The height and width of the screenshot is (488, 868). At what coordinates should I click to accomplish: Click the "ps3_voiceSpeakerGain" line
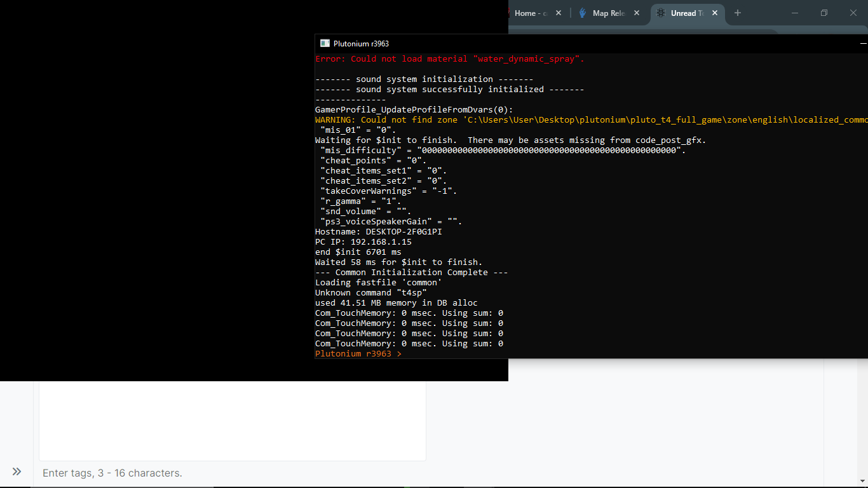(x=391, y=222)
